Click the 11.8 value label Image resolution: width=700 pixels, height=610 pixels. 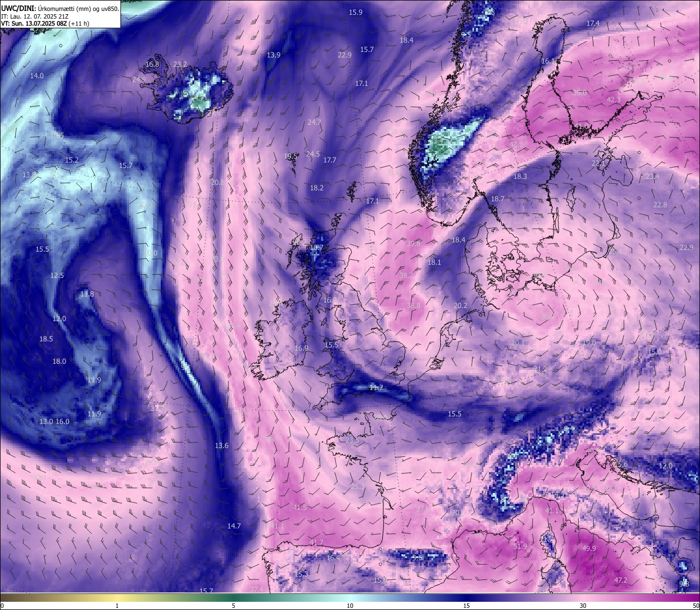point(87,294)
